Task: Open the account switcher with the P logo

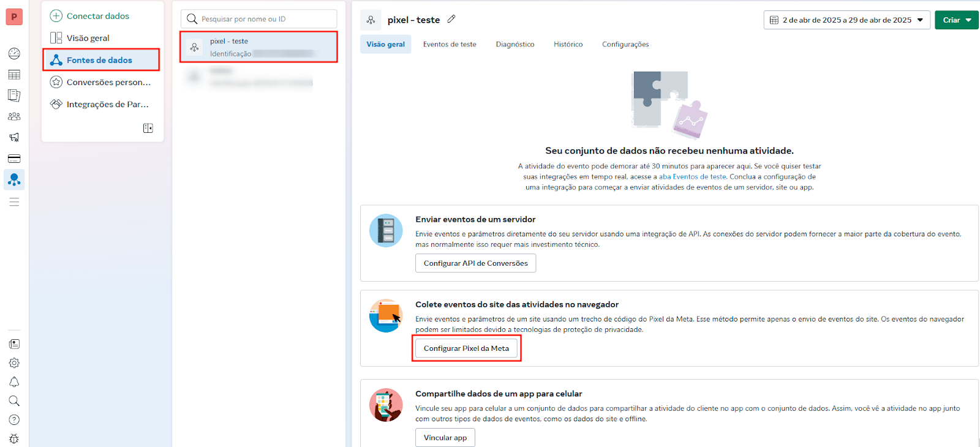Action: (14, 17)
